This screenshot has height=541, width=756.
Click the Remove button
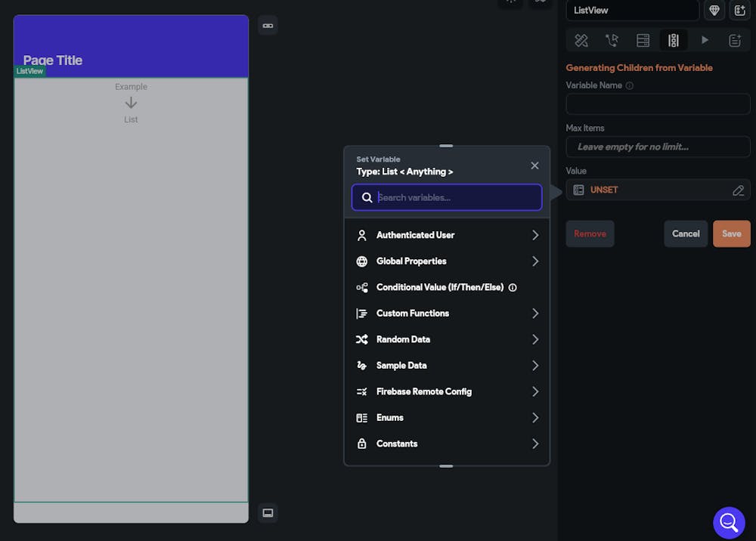[590, 233]
